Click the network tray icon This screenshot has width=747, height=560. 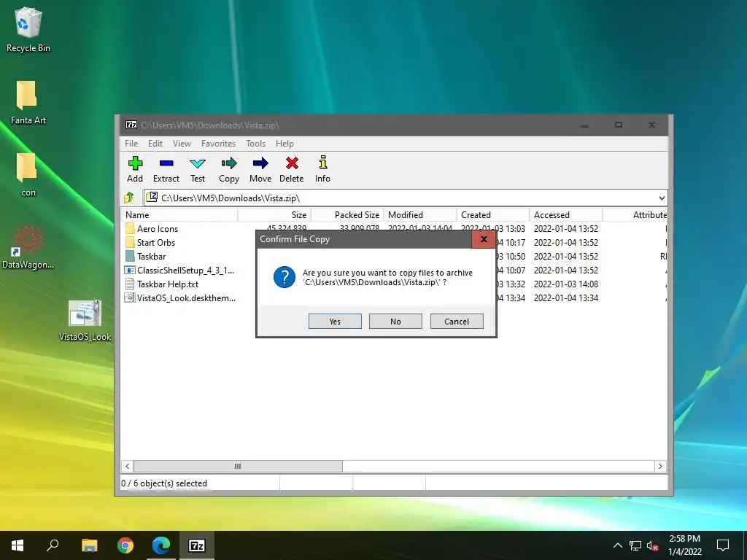[x=635, y=545]
